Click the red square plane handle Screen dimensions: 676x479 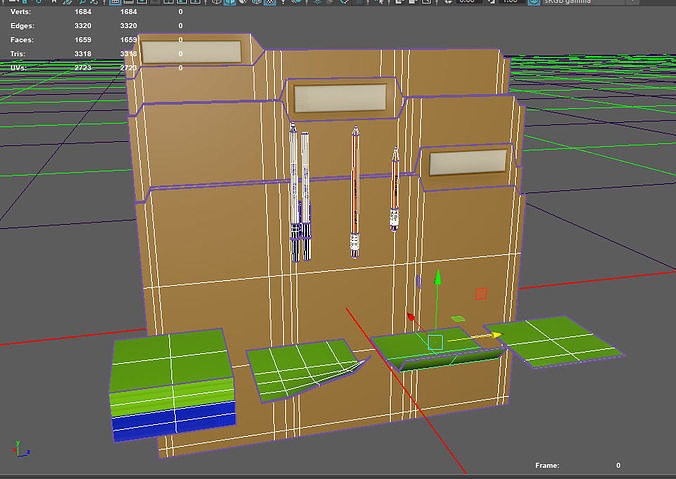pos(481,293)
